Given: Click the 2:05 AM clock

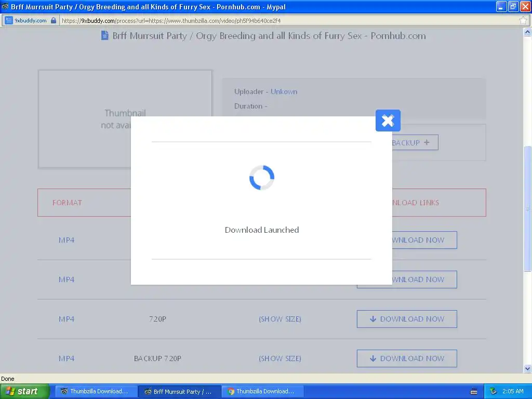Looking at the screenshot, I should 513,391.
